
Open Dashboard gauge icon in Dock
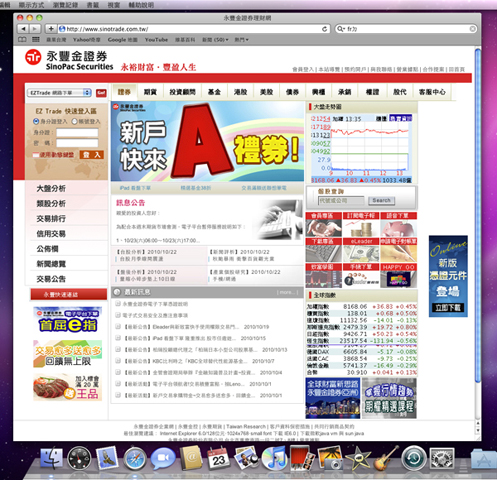click(79, 459)
